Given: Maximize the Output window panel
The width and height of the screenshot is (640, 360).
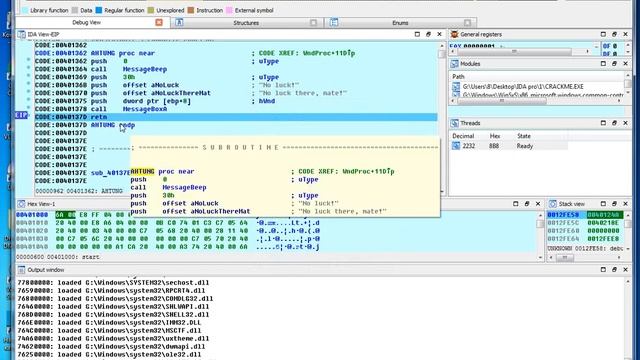Looking at the screenshot, I should click(603, 270).
